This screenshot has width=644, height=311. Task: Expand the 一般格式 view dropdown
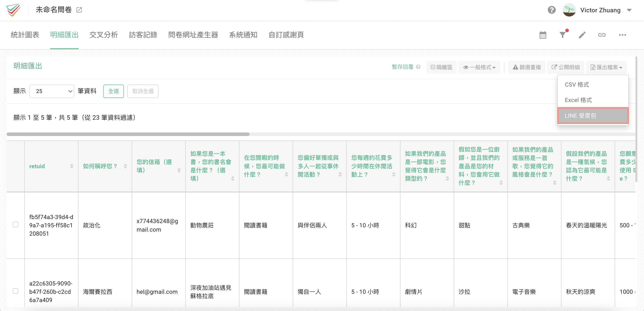[x=479, y=67]
